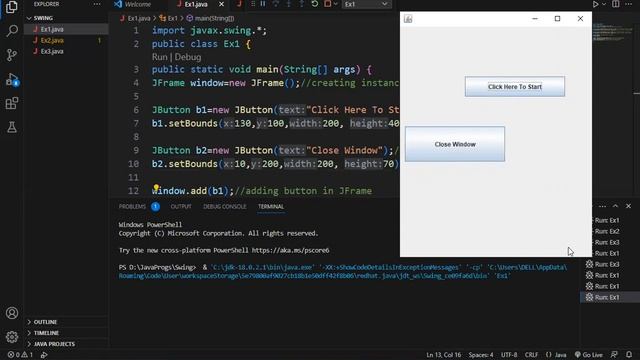Click the Run code lens link
This screenshot has height=360, width=640.
point(159,57)
